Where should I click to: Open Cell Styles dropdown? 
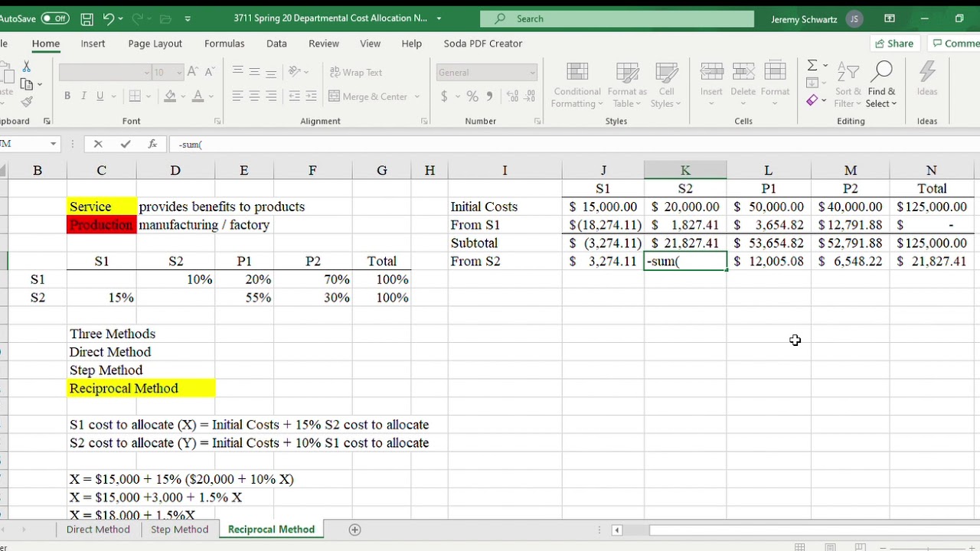click(666, 84)
